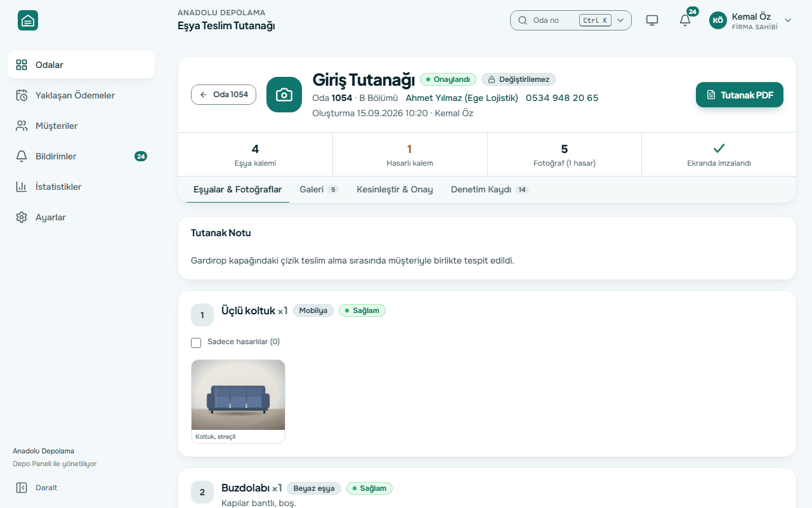The height and width of the screenshot is (508, 812).
Task: Click the lock icon on the Değiştirilemez badge
Action: click(x=491, y=80)
